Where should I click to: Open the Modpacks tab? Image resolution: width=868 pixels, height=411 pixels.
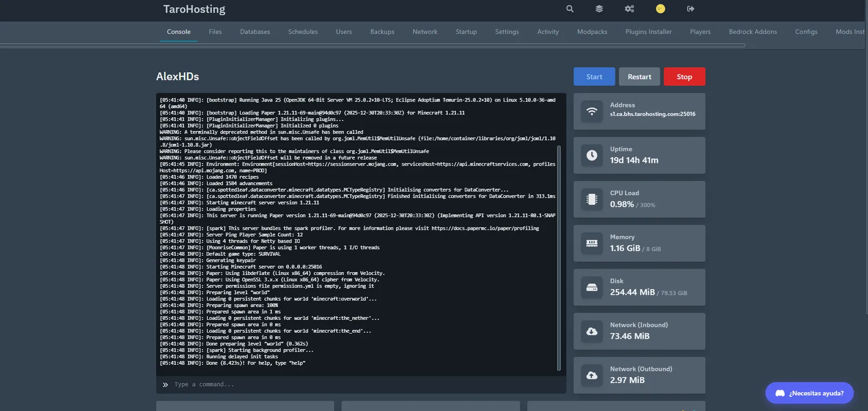[x=592, y=32]
